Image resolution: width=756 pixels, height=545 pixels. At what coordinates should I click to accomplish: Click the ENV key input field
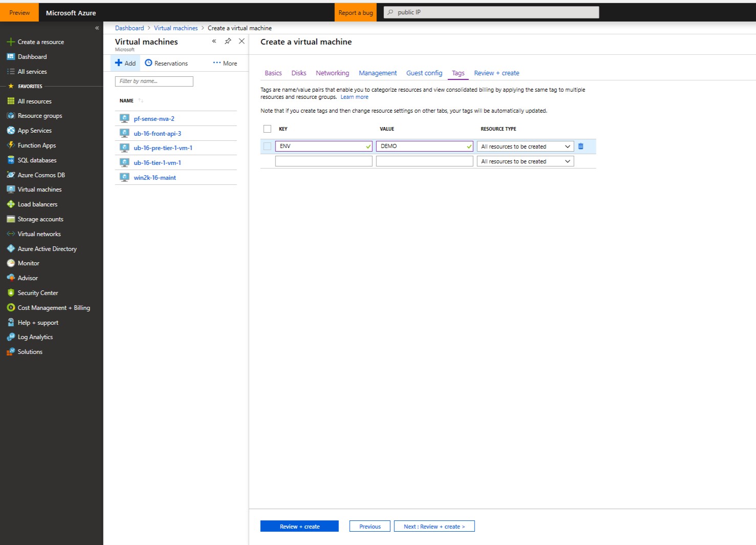click(x=323, y=146)
